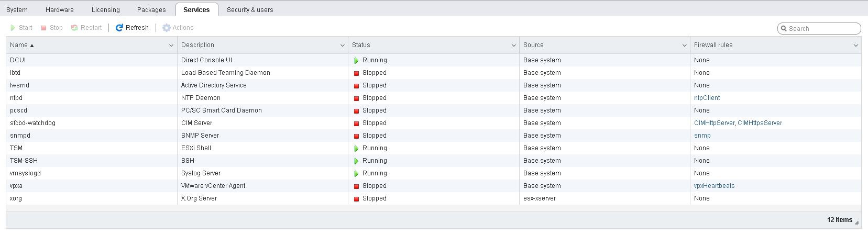Open the snmp firewall rule link

click(702, 136)
